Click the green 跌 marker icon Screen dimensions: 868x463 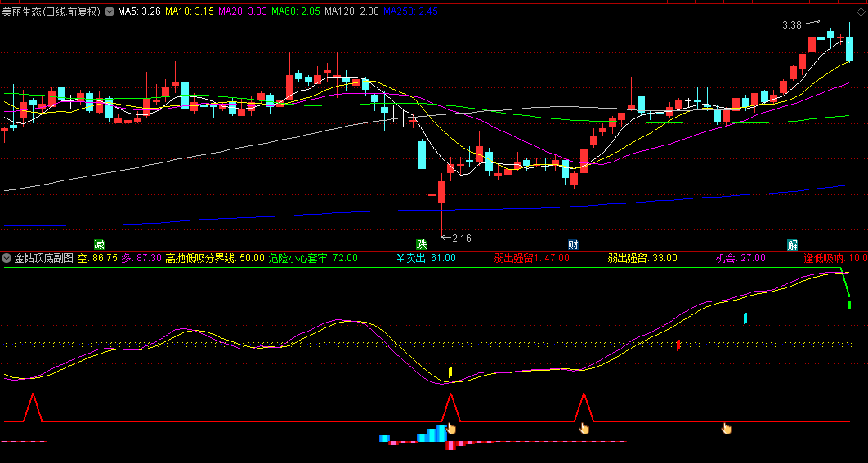[422, 244]
